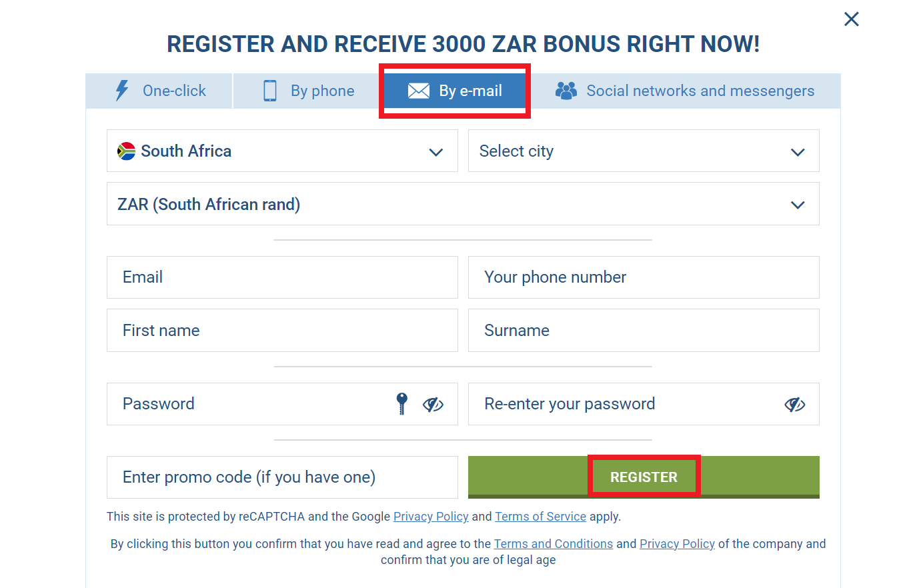The image size is (915, 588).
Task: Expand the South Africa country dropdown
Action: (x=436, y=152)
